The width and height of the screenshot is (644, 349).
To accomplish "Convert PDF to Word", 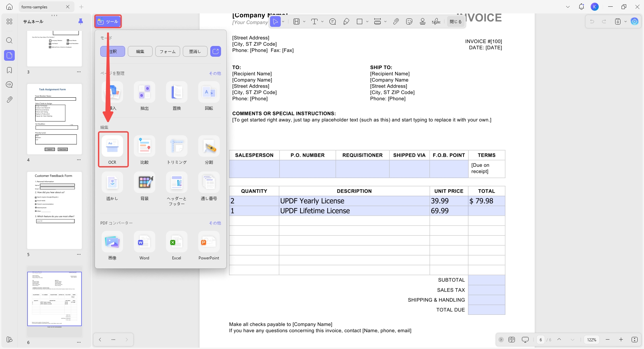I will [x=145, y=246].
